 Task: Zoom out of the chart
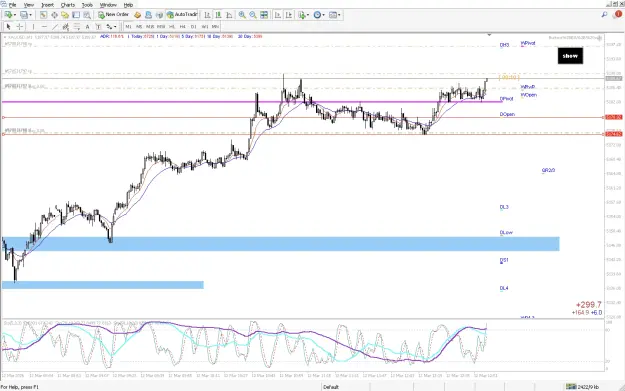pyautogui.click(x=253, y=15)
